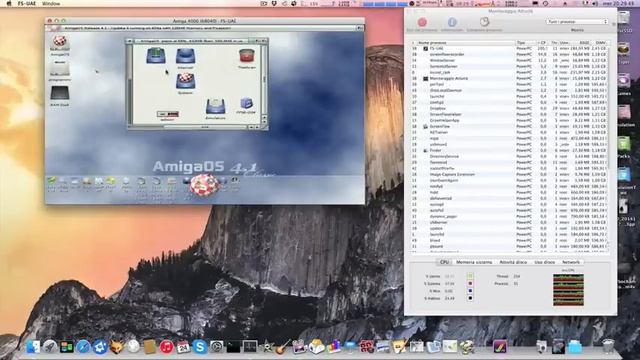
Task: Switch to the Uso disco tab
Action: [544, 262]
